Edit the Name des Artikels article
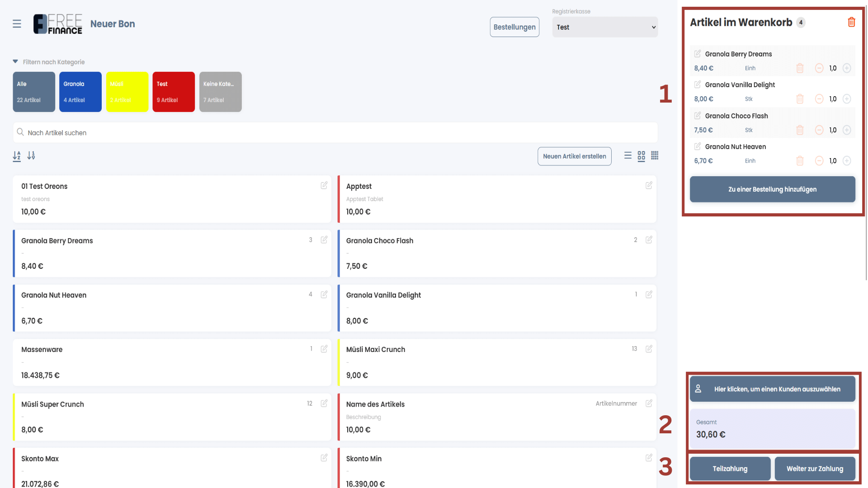Viewport: 868px width, 488px height. tap(649, 403)
